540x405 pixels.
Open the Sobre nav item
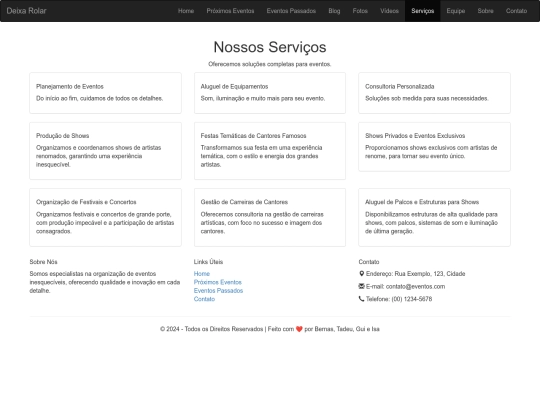point(485,11)
